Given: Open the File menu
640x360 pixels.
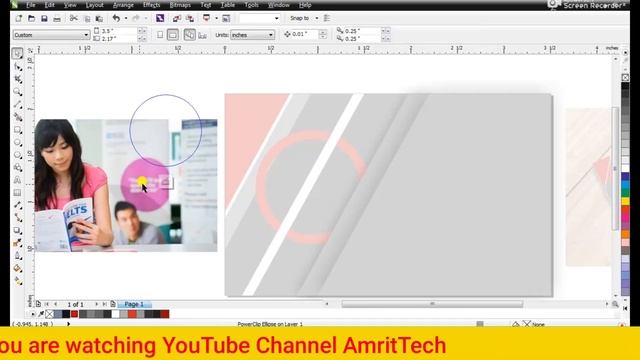Looking at the screenshot, I should pos(31,5).
